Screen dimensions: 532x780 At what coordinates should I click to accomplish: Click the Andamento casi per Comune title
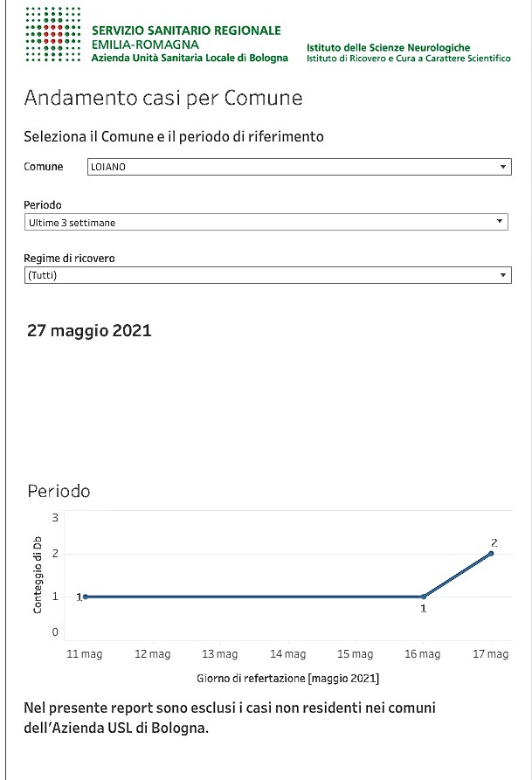pyautogui.click(x=163, y=98)
